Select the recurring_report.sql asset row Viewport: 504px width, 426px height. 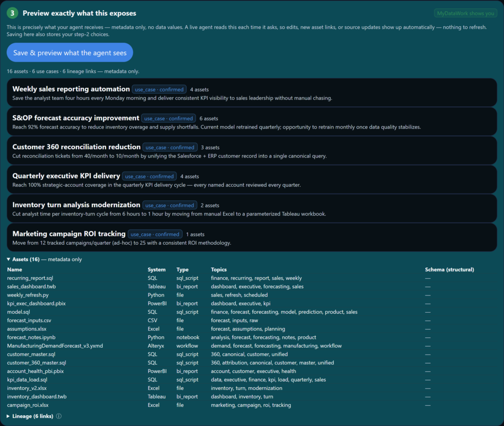point(252,278)
